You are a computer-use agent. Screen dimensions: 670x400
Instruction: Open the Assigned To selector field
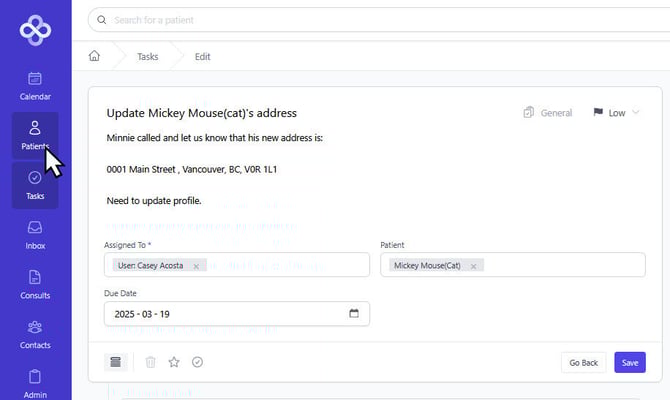point(237,265)
